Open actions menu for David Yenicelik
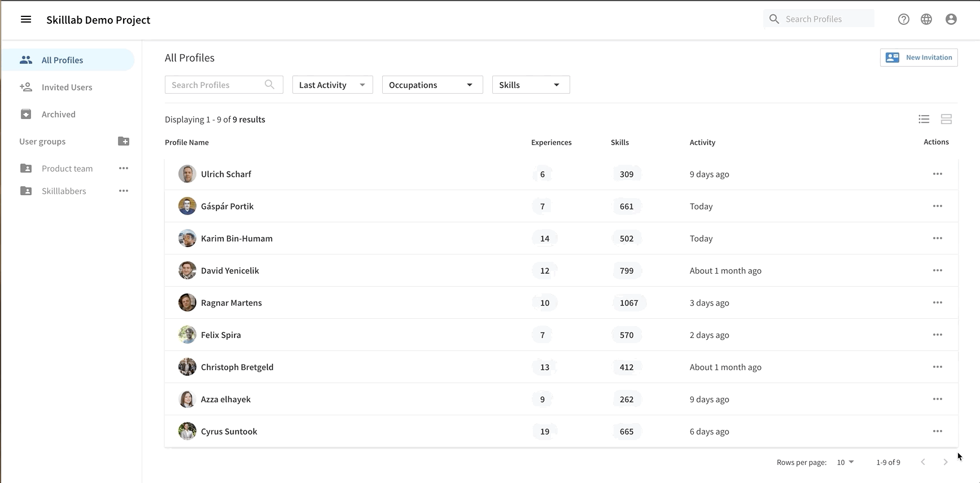 (938, 270)
